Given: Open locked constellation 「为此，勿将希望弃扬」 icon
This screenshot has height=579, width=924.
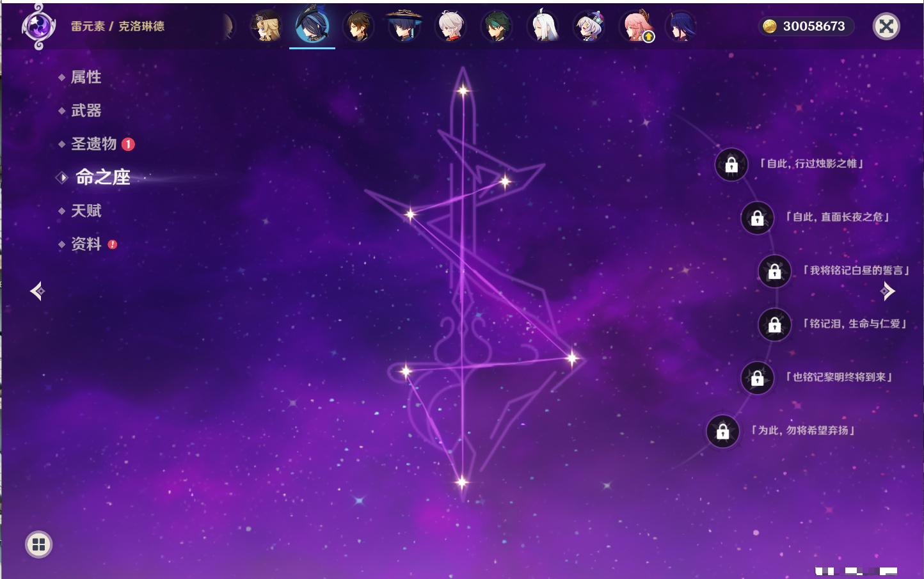Looking at the screenshot, I should pyautogui.click(x=722, y=431).
